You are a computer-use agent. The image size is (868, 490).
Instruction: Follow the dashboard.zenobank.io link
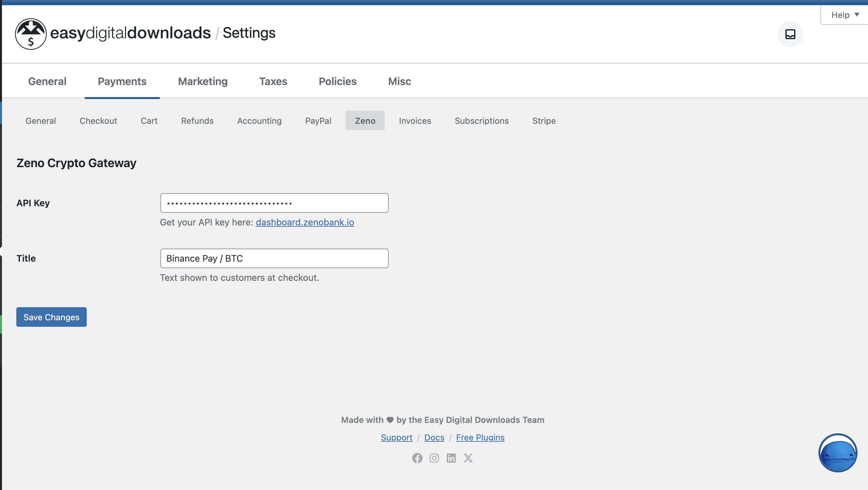305,222
